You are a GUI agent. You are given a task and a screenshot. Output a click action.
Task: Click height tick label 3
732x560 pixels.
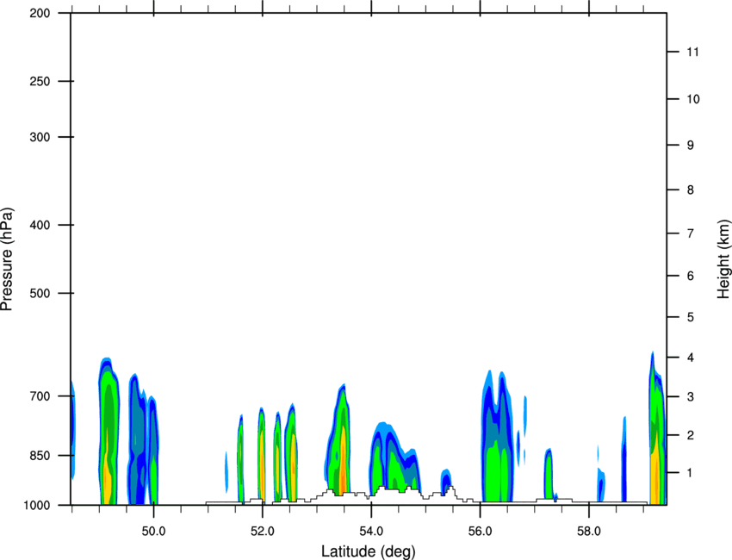(x=691, y=396)
